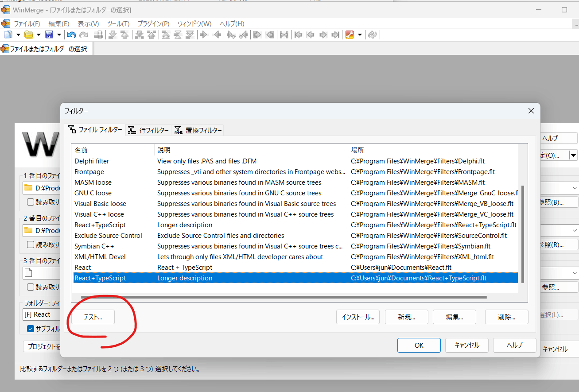
Task: Select the Symbian C++ filter row
Action: [295, 246]
